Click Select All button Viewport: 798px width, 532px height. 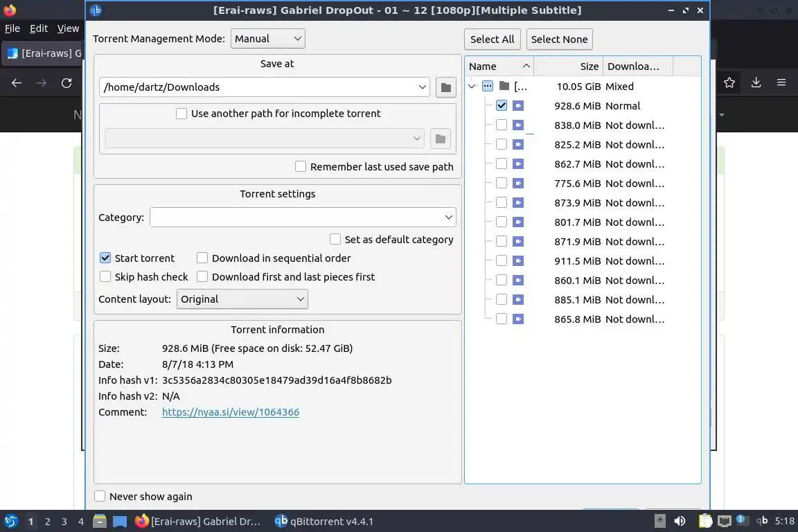[492, 39]
